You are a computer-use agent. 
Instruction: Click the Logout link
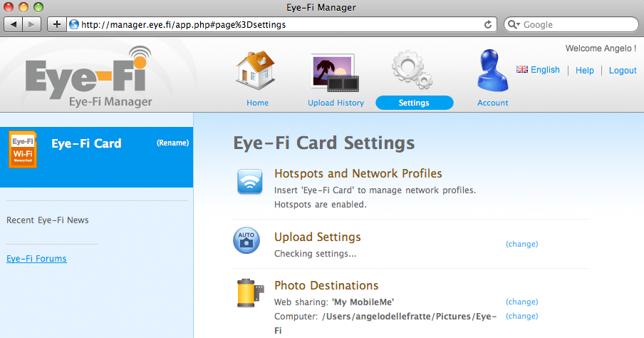(x=623, y=71)
